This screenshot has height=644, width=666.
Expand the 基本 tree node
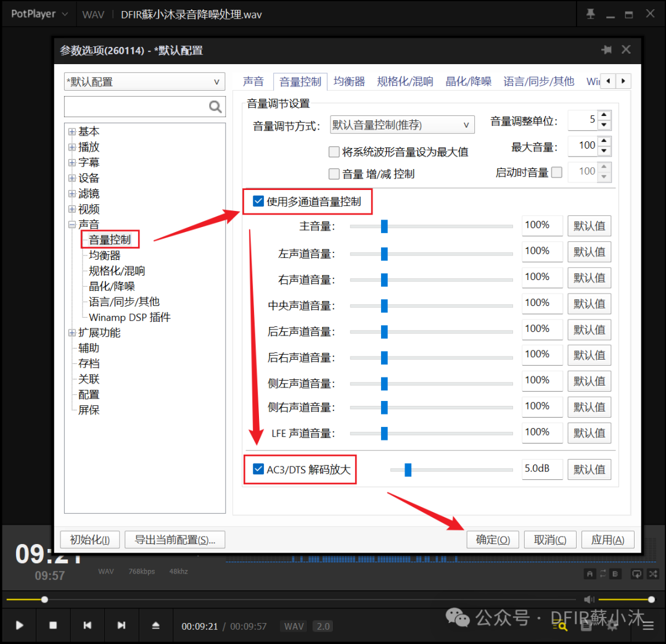tap(72, 131)
